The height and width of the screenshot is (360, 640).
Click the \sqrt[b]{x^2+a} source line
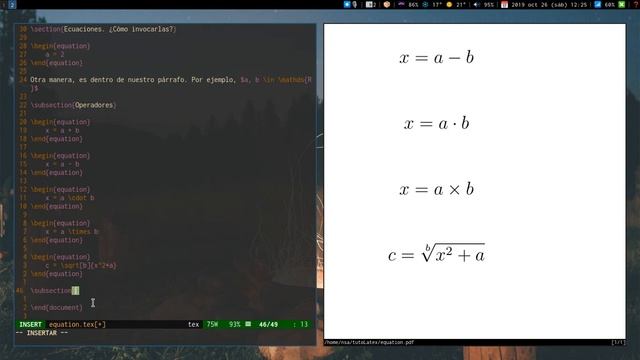[81, 266]
